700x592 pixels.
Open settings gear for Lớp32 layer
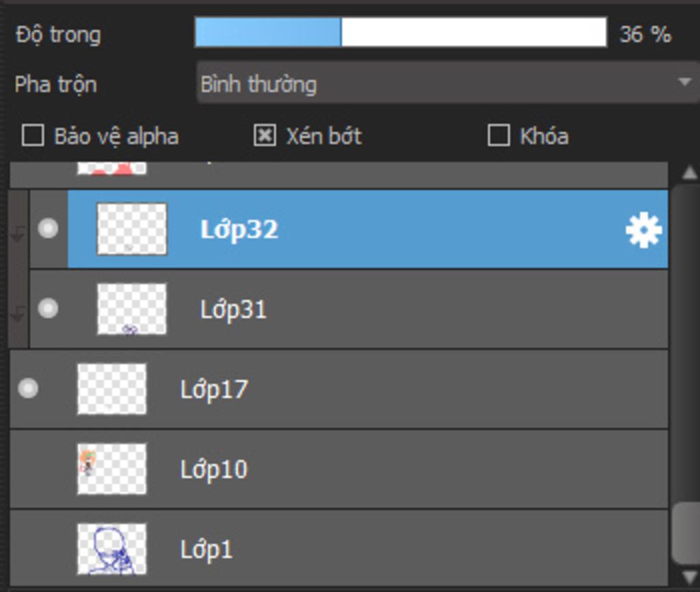click(x=643, y=230)
